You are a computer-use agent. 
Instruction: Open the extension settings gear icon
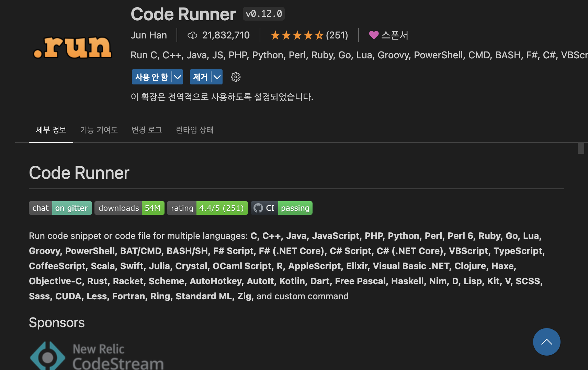pyautogui.click(x=236, y=77)
